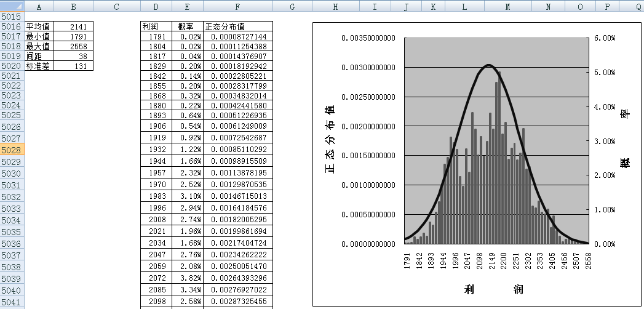Click the highlighted row 5028 header
The image size is (644, 309).
[12, 150]
